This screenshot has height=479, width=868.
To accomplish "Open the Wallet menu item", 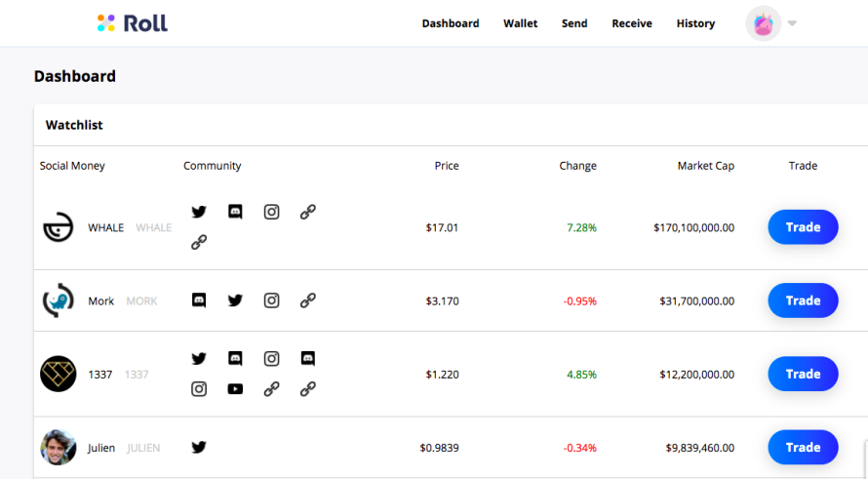I will tap(521, 23).
